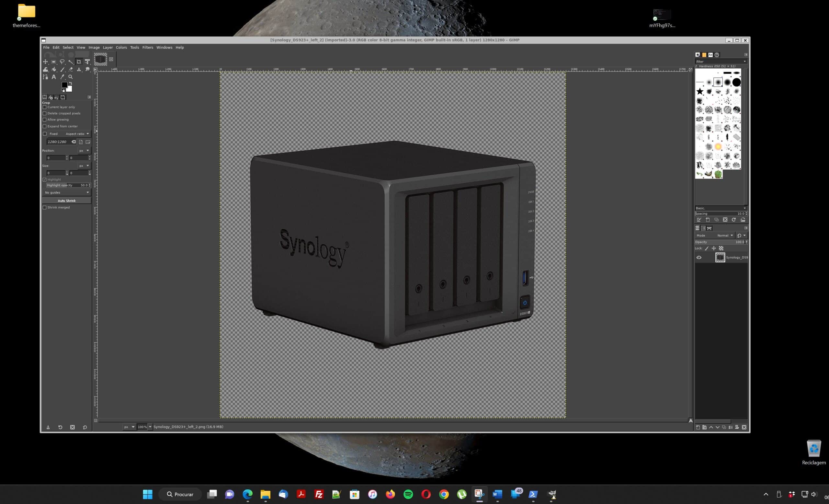829x504 pixels.
Task: Click the black foreground color swatch
Action: pyautogui.click(x=64, y=85)
